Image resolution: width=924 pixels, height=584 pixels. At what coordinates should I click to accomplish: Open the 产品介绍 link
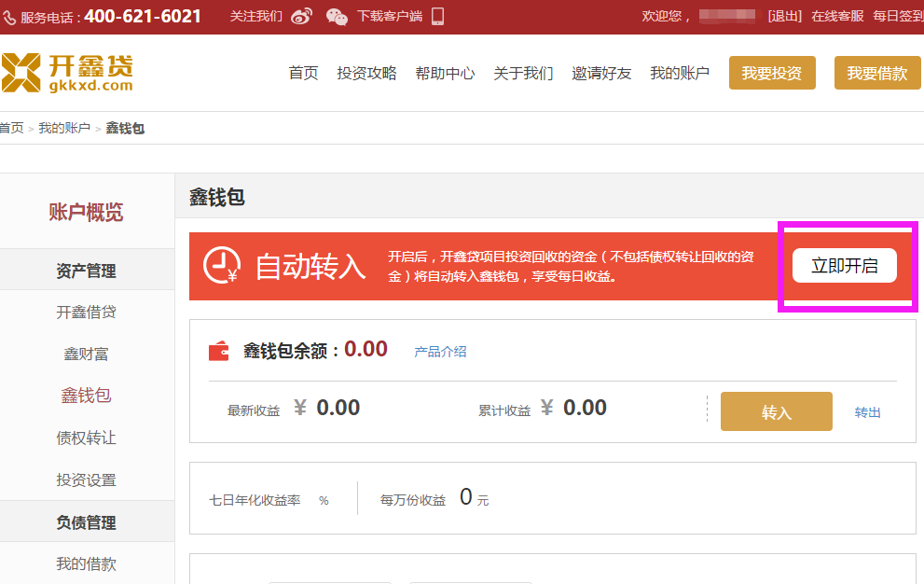point(440,352)
